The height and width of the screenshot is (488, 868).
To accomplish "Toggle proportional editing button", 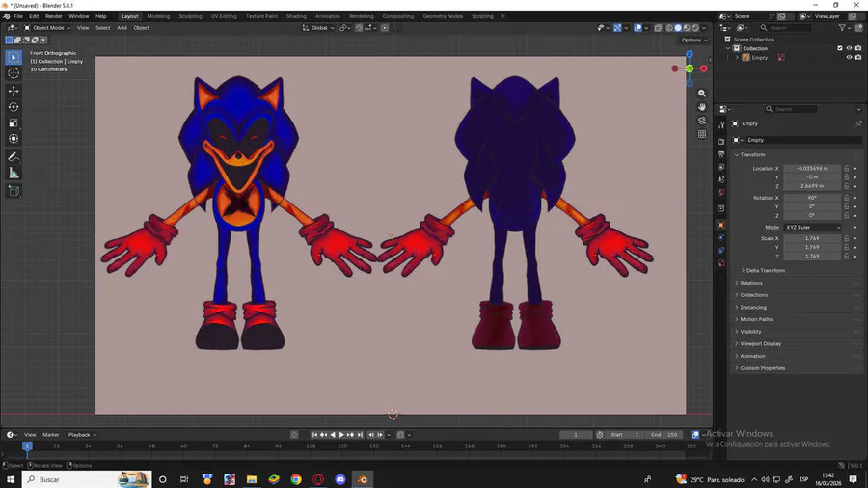I will coord(384,28).
